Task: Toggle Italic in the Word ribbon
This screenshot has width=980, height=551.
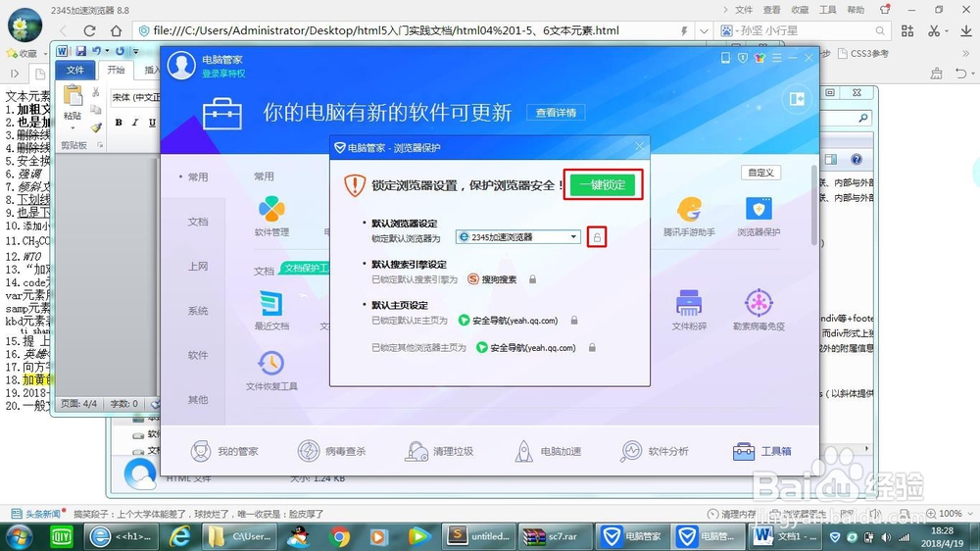Action: (135, 123)
